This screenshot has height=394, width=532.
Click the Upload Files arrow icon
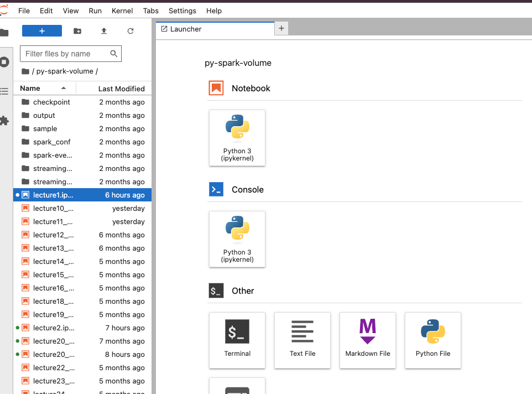pos(104,31)
